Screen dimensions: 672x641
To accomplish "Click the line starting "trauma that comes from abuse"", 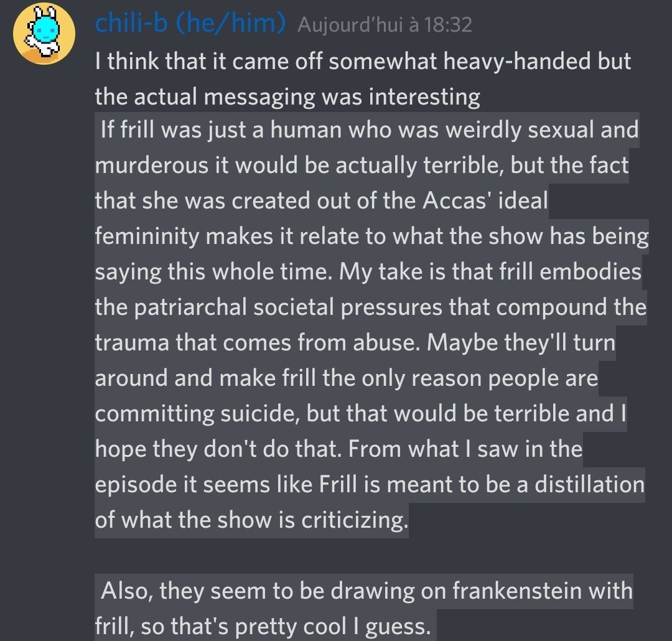I will (x=355, y=342).
